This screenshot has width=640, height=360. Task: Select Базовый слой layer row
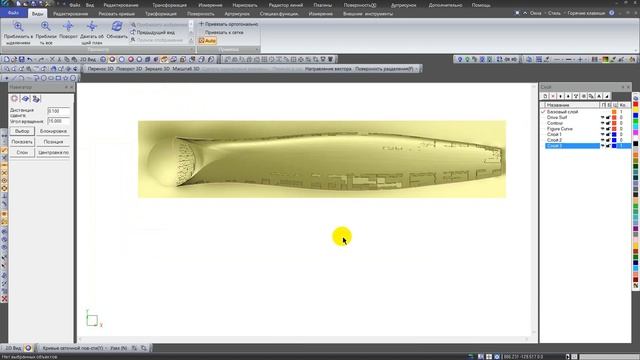(x=586, y=112)
